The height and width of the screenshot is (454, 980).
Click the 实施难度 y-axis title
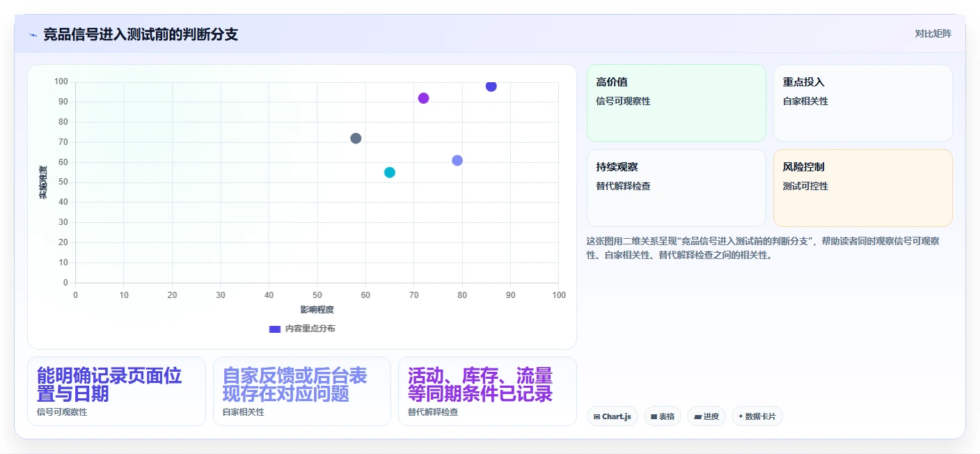(x=43, y=182)
